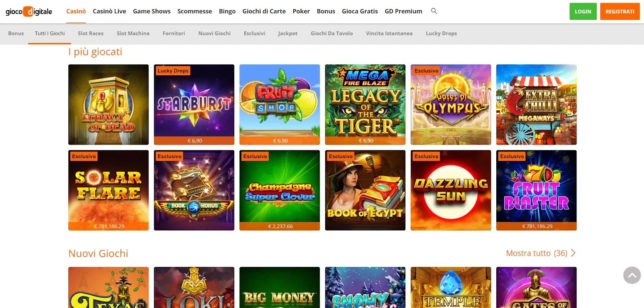Open the Poker menu item
Viewport: 644px width, 308px height.
pos(301,11)
